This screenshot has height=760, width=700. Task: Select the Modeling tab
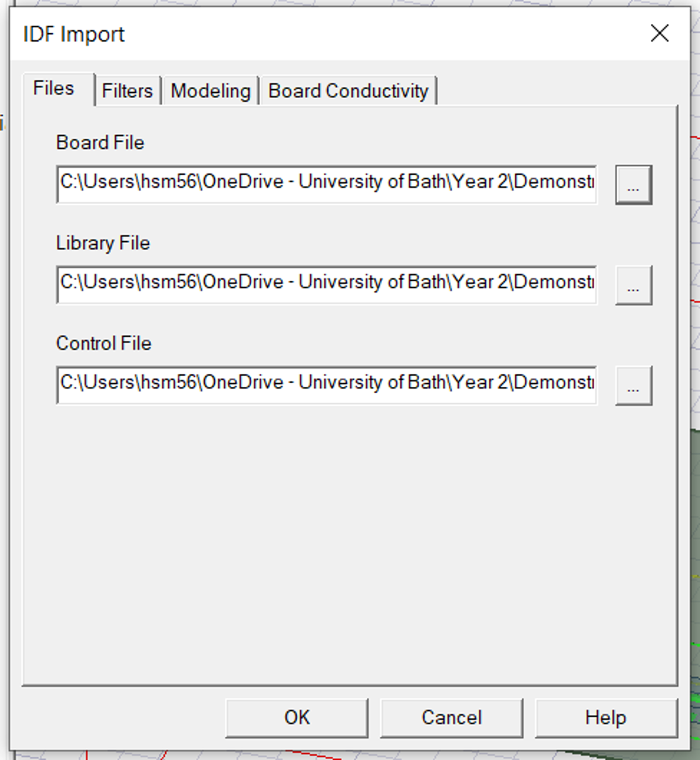pos(211,91)
